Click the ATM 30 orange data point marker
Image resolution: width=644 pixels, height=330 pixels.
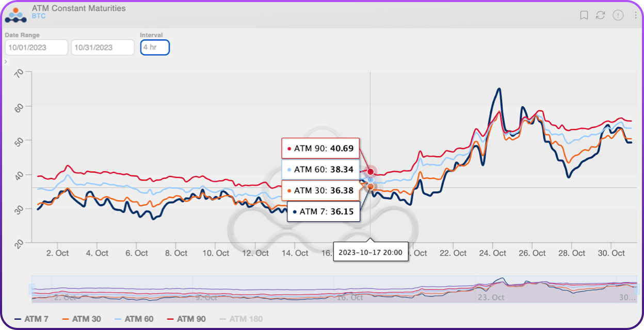pos(371,186)
